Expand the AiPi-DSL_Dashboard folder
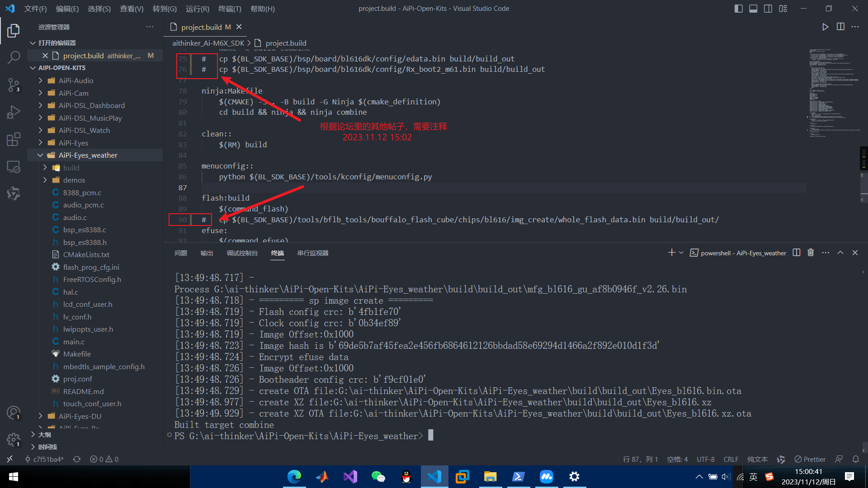 pos(92,105)
